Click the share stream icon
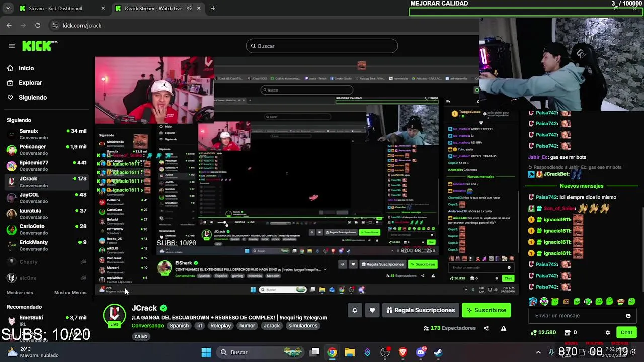644x362 pixels. pyautogui.click(x=486, y=328)
